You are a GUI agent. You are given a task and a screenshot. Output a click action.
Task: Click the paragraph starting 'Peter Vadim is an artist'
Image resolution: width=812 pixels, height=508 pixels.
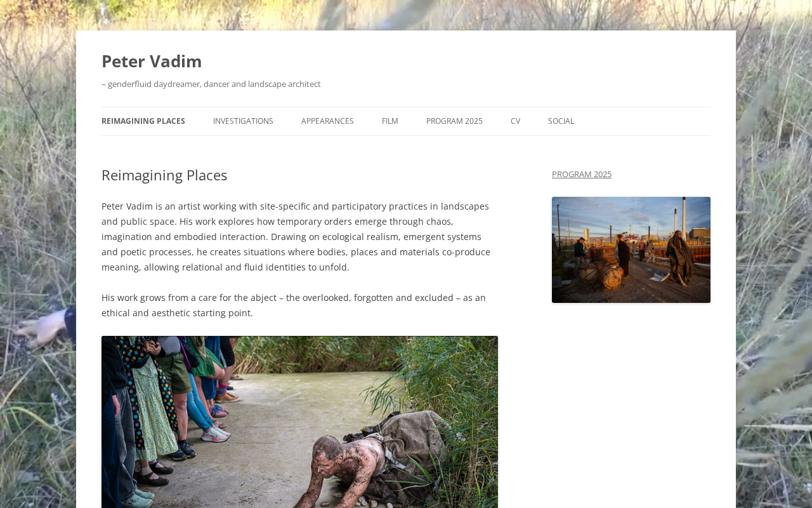coord(297,237)
